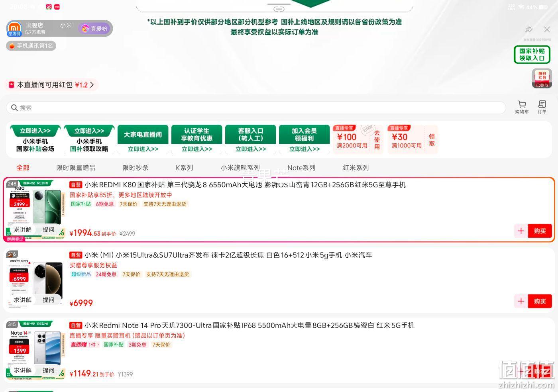Viewport: 558px width, 392px height.
Task: Click the link handle at top
Action: pos(279,8)
